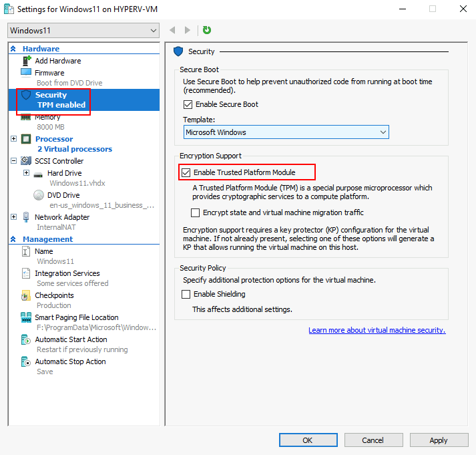Click the Add Hardware icon
This screenshot has height=455, width=476.
(27, 61)
